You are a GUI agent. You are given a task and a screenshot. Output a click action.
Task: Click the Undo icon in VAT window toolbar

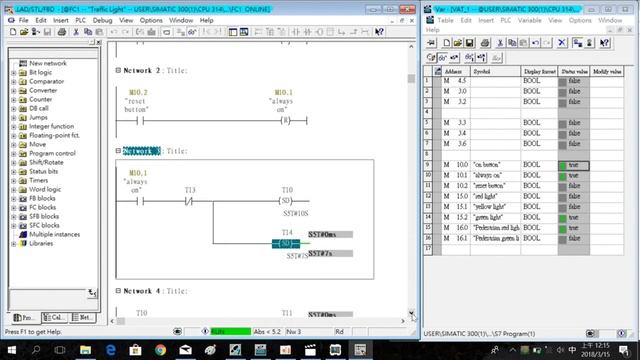[536, 42]
